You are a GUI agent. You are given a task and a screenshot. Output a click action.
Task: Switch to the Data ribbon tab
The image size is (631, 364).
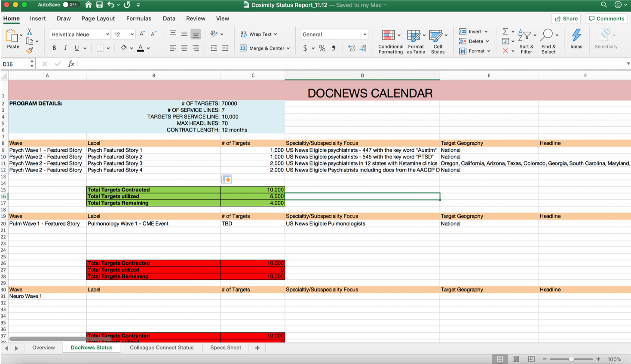pos(169,18)
